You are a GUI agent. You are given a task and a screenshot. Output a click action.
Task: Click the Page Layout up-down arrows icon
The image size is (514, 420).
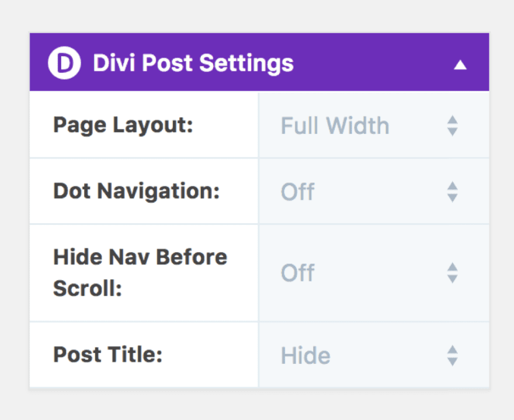point(452,126)
